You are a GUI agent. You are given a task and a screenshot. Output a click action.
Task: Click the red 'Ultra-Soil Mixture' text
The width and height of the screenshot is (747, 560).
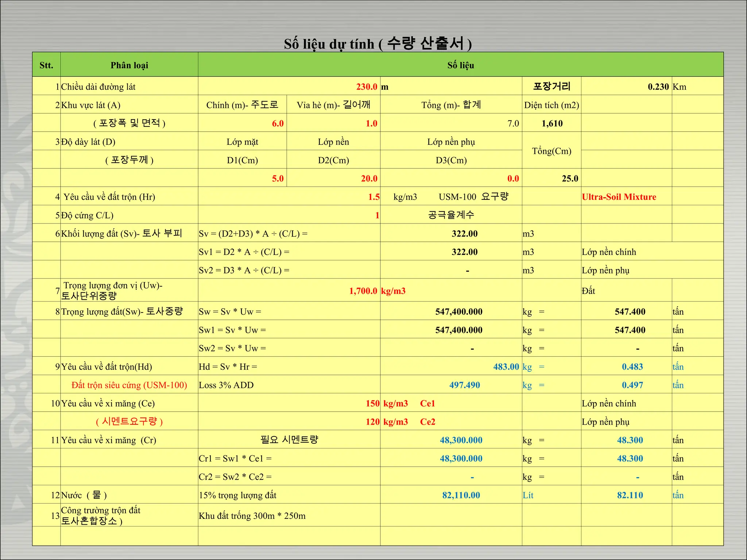(x=619, y=197)
